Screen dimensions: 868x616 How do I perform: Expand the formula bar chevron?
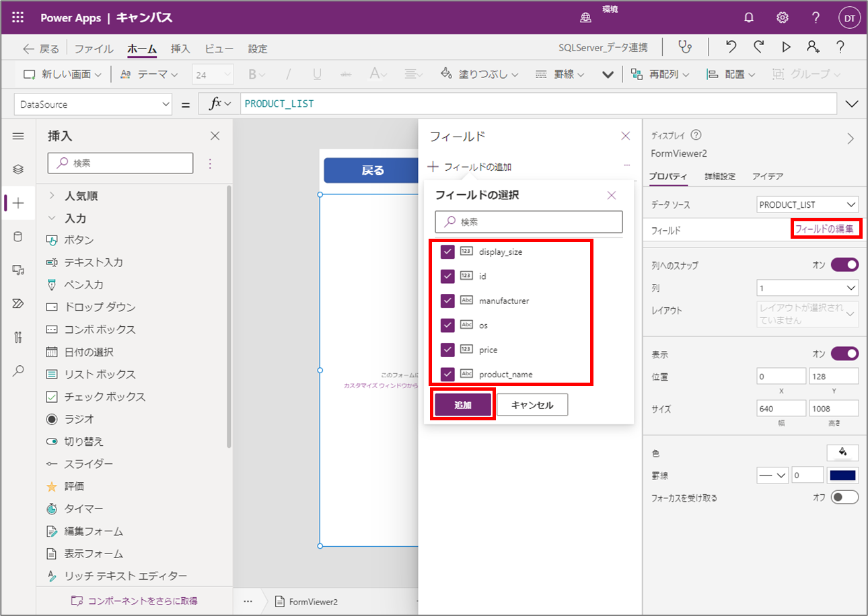[x=851, y=104]
